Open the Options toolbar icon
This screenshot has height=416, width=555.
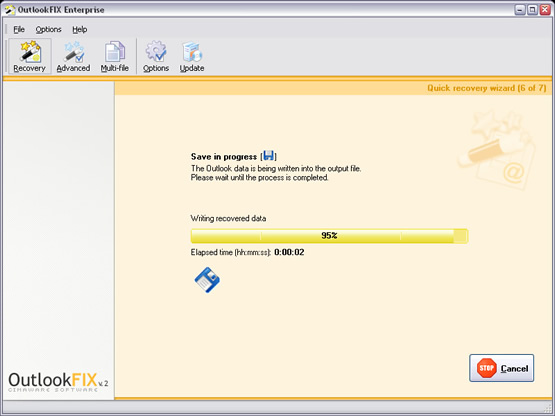pos(156,56)
